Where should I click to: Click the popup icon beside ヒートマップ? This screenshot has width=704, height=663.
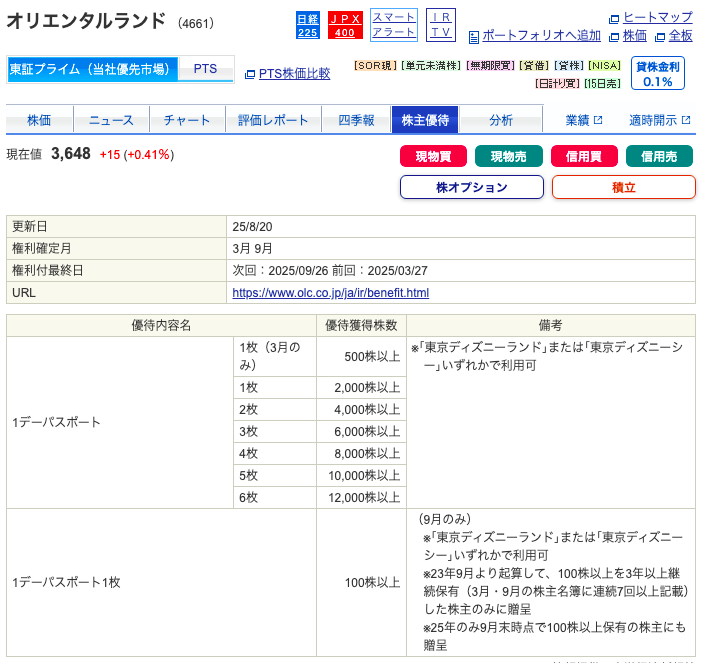(x=614, y=19)
